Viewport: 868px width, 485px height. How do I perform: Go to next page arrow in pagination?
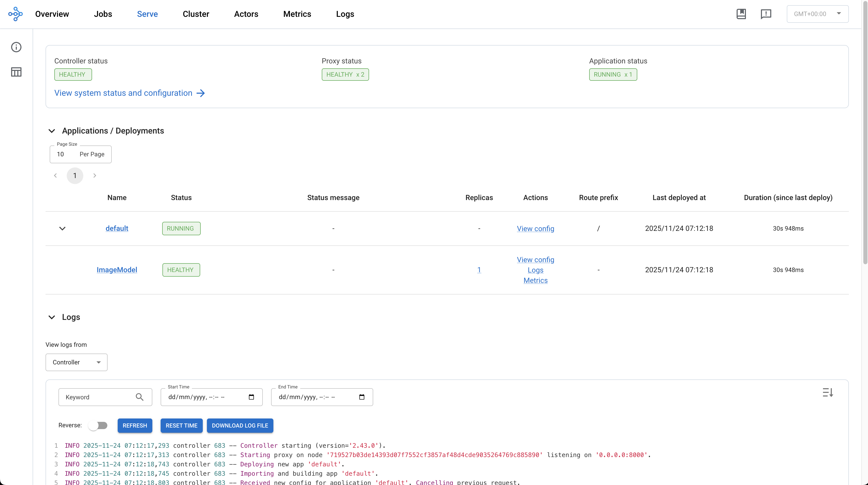point(95,175)
